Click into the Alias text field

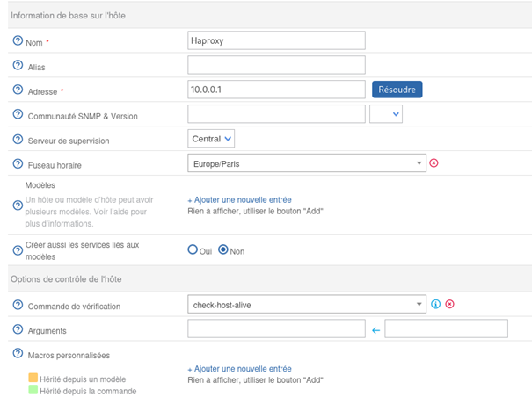276,65
